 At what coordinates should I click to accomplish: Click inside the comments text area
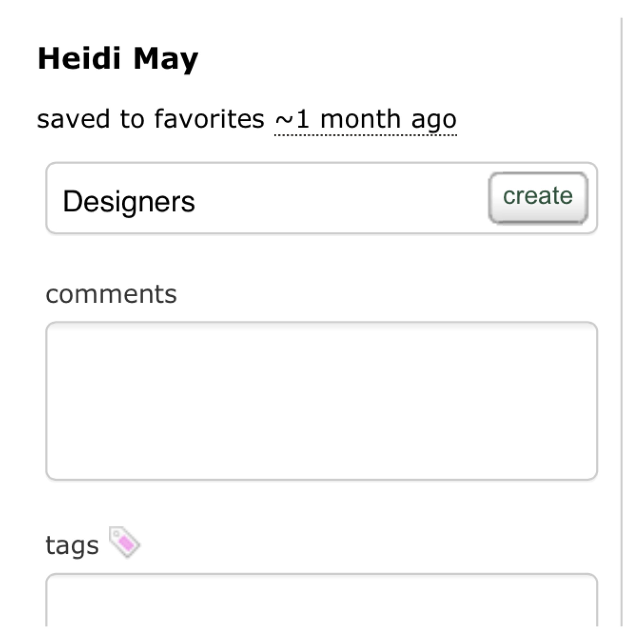pyautogui.click(x=321, y=401)
